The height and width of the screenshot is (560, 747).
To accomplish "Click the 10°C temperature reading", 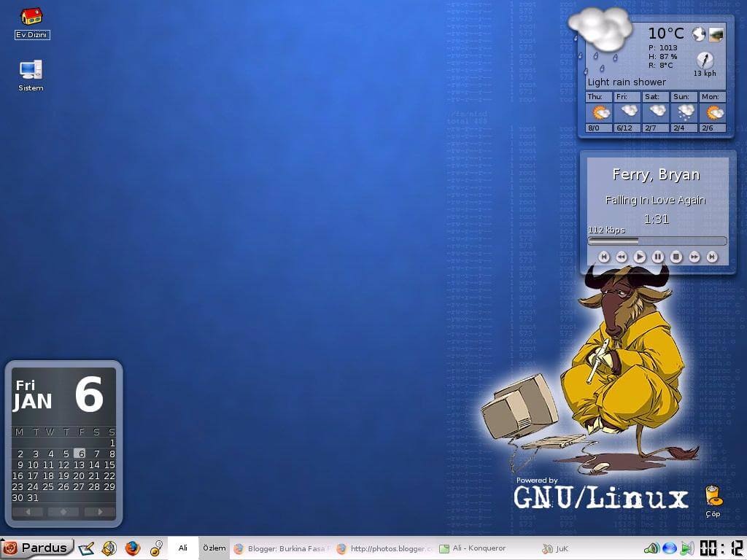I will click(x=666, y=34).
